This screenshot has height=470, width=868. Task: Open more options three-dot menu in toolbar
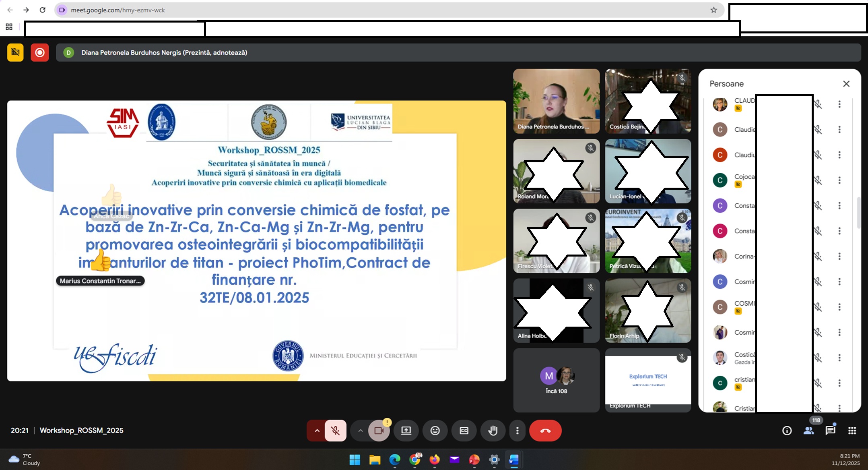point(518,431)
